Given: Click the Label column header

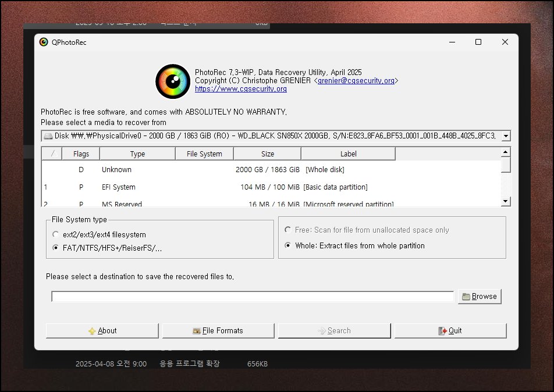Looking at the screenshot, I should [x=348, y=154].
